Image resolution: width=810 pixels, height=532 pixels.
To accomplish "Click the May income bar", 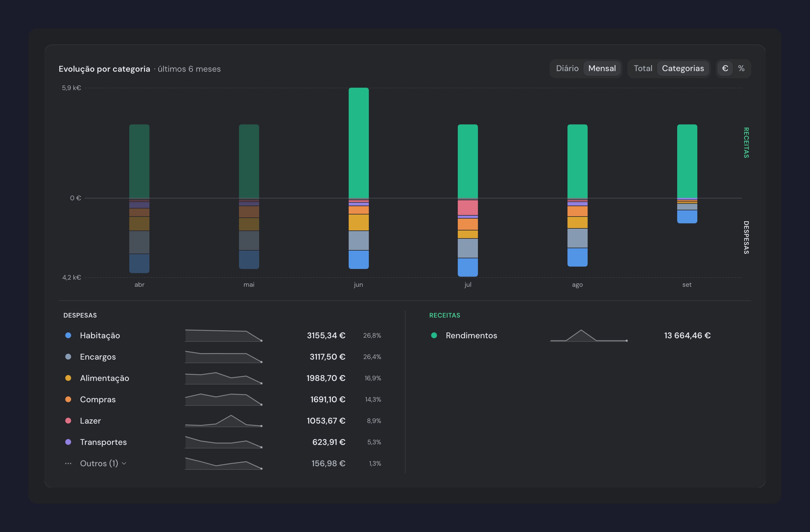I will point(249,161).
